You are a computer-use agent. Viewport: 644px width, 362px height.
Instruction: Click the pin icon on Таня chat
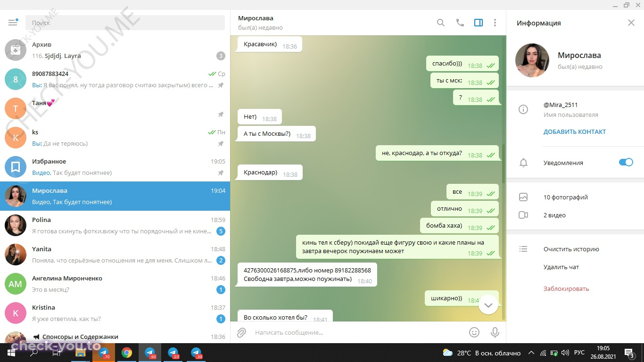[x=221, y=115]
